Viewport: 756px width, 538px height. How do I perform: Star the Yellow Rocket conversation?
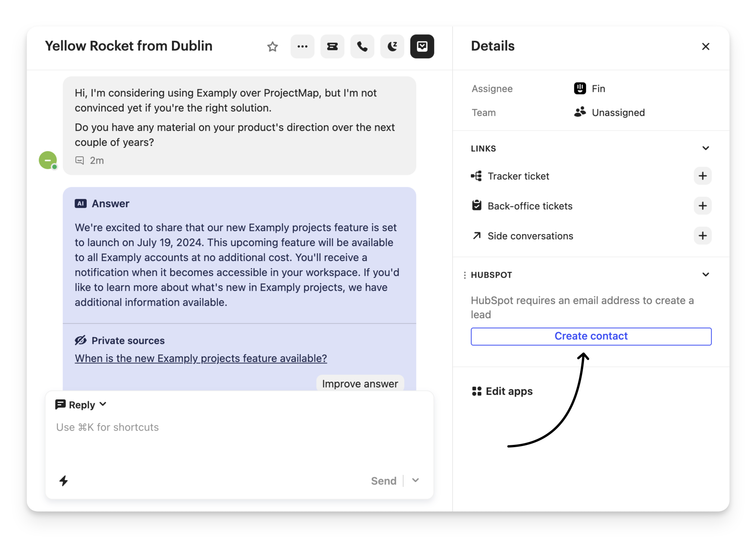pyautogui.click(x=272, y=47)
